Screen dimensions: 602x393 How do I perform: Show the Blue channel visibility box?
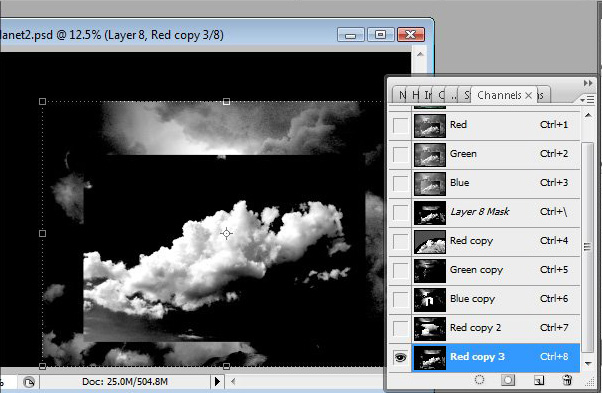coord(400,183)
